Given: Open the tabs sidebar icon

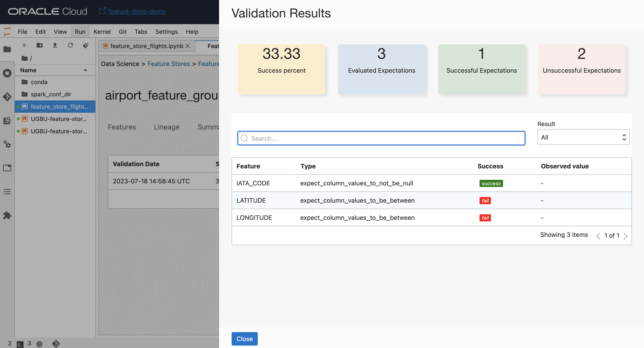Looking at the screenshot, I should (7, 168).
